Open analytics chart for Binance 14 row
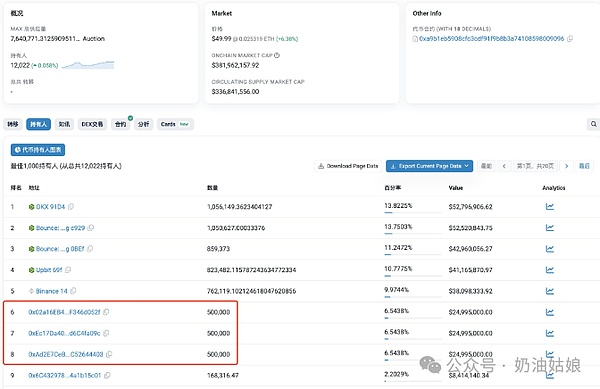Viewport: 600px width, 389px height. (x=549, y=291)
